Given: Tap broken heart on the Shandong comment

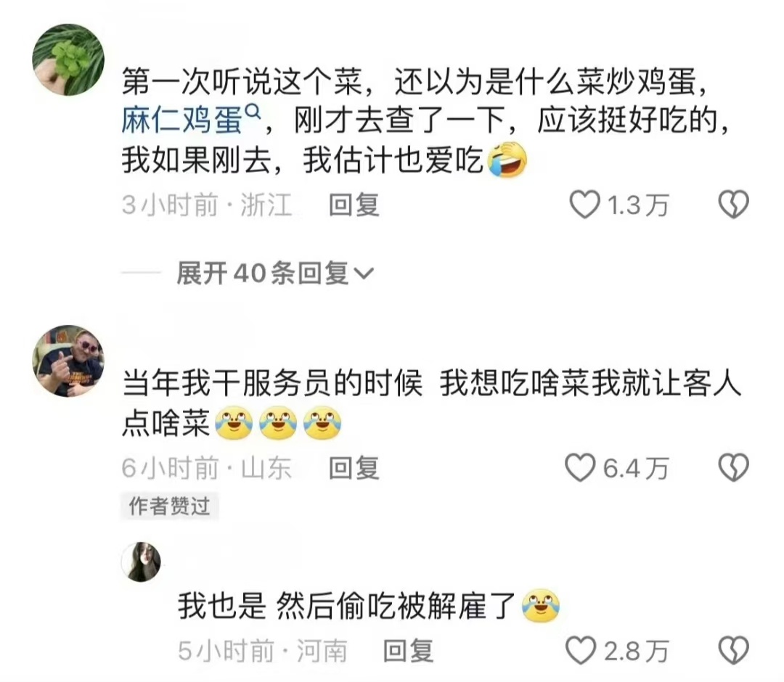Looking at the screenshot, I should tap(733, 468).
